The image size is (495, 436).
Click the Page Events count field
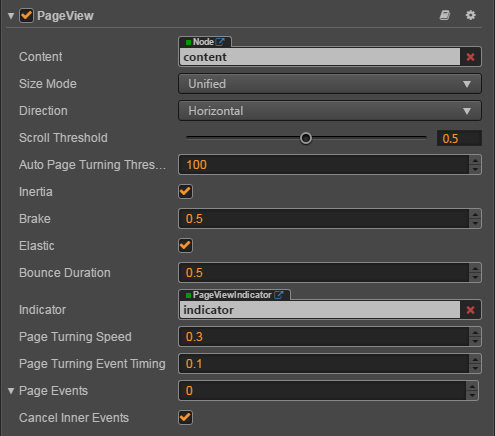pyautogui.click(x=322, y=391)
